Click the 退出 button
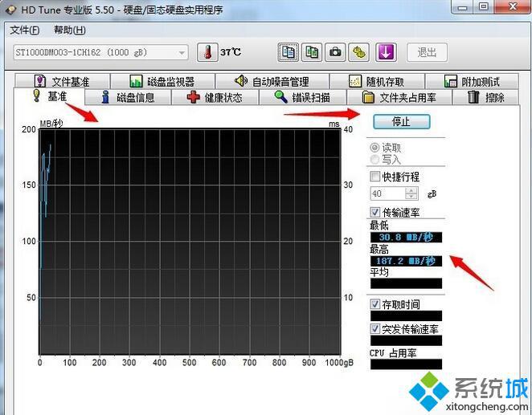Screen dimensions: 532x415 pyautogui.click(x=427, y=52)
